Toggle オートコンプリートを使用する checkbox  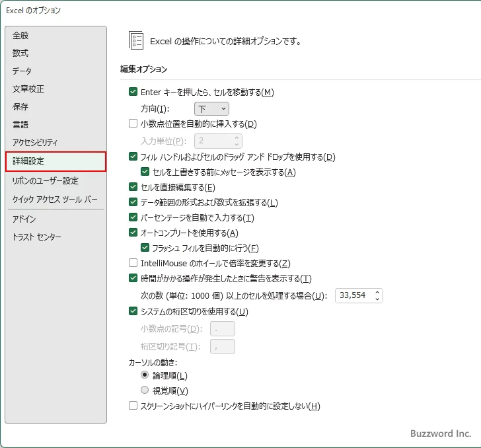click(x=133, y=233)
